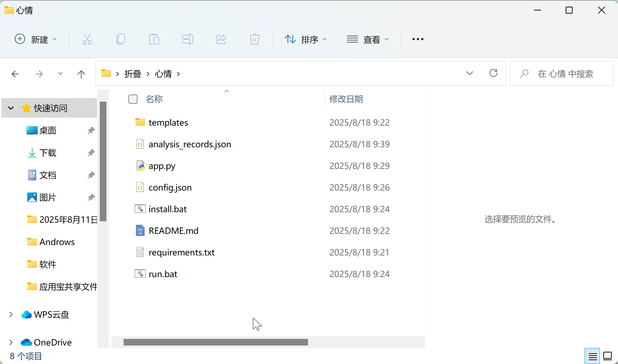Image resolution: width=618 pixels, height=364 pixels.
Task: Select the config.json file
Action: 170,187
